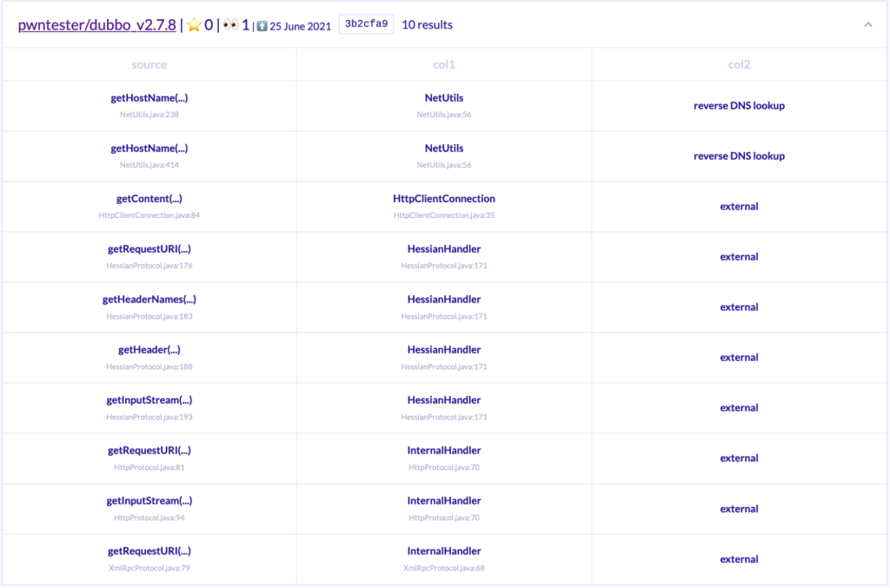Open getInputStream(...) at HttpProtocol.java:94

pos(149,501)
